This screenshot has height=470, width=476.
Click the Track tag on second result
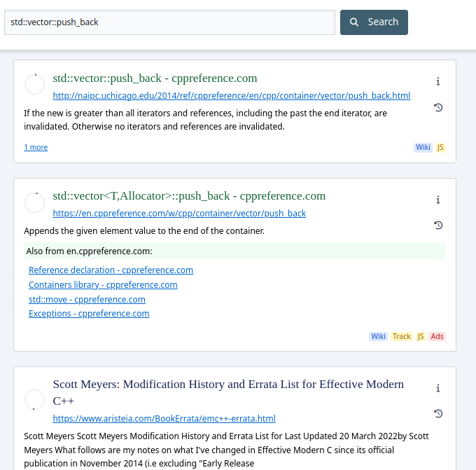point(401,336)
